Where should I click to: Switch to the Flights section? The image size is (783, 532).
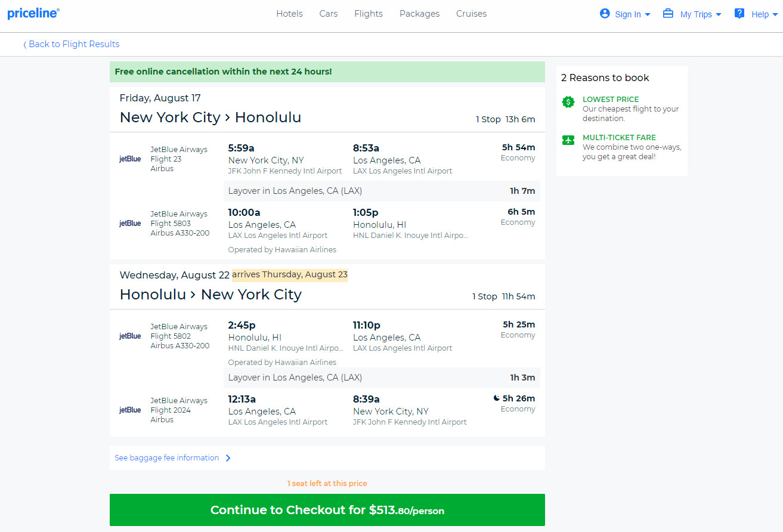tap(369, 14)
